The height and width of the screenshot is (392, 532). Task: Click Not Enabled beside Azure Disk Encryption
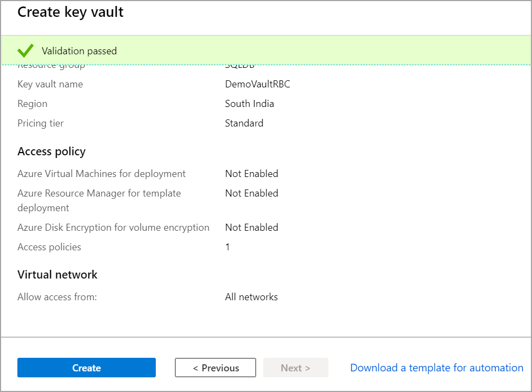(251, 227)
